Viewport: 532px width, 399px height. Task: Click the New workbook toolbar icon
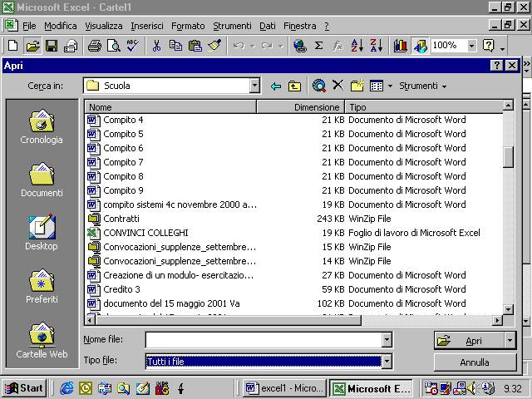(13, 45)
